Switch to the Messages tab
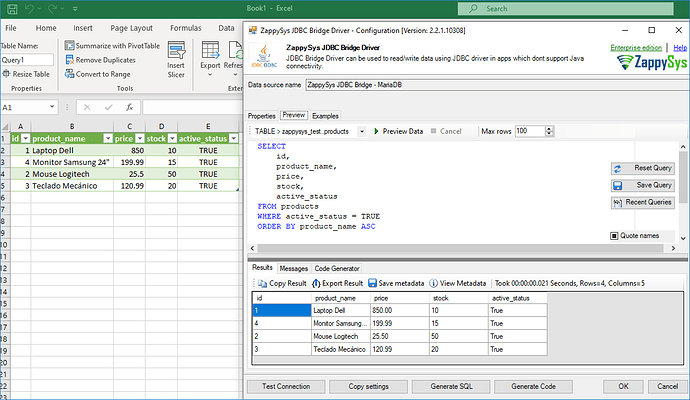Image resolution: width=690 pixels, height=400 pixels. 294,268
